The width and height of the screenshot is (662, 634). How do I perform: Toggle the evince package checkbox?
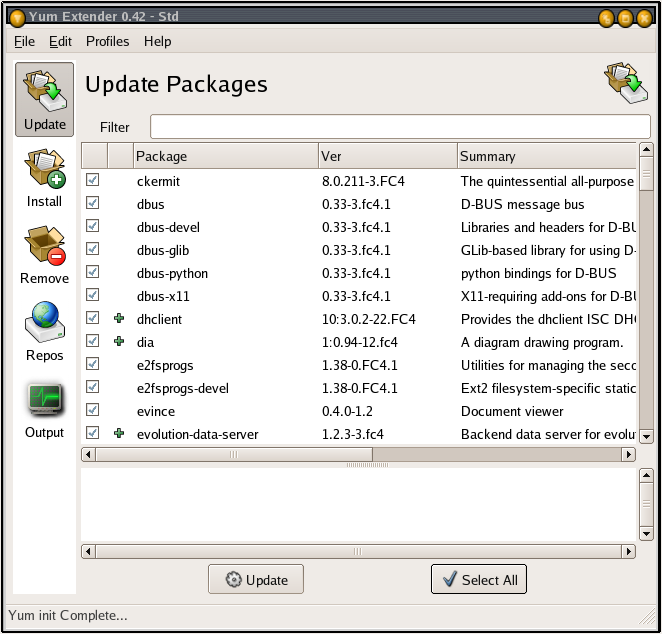pyautogui.click(x=92, y=410)
